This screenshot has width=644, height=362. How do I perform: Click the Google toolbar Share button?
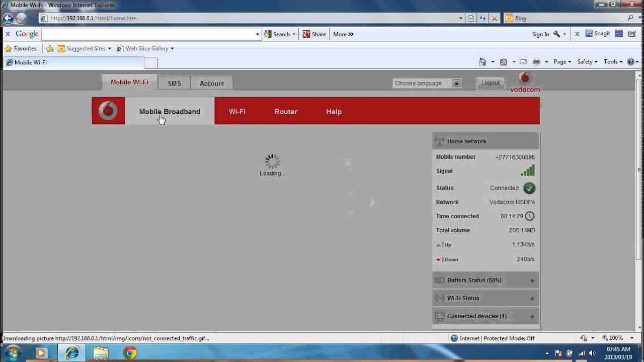[x=314, y=34]
